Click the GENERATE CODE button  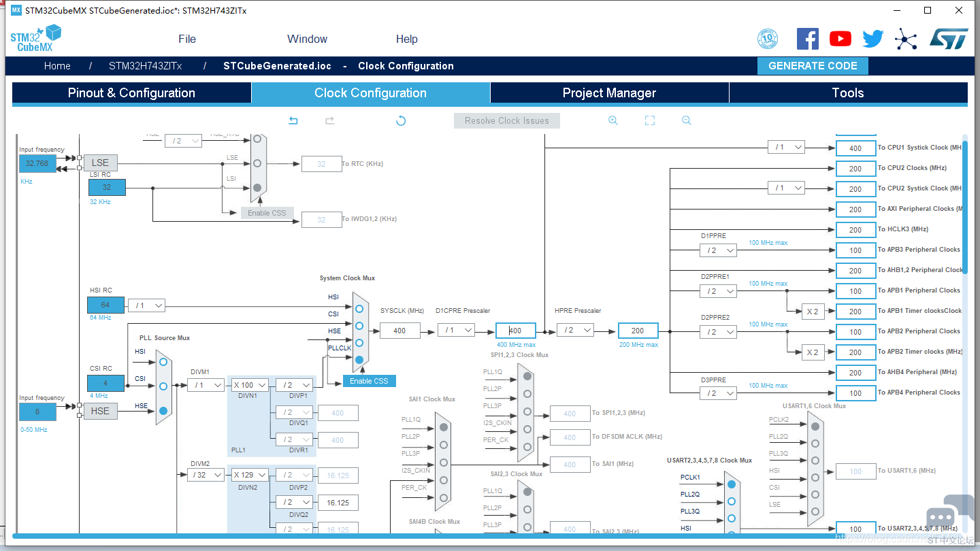813,66
